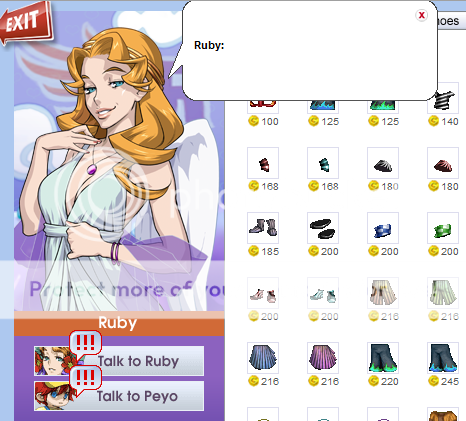Click the price label reading 185
Screen dimensions: 466x421
(x=270, y=252)
